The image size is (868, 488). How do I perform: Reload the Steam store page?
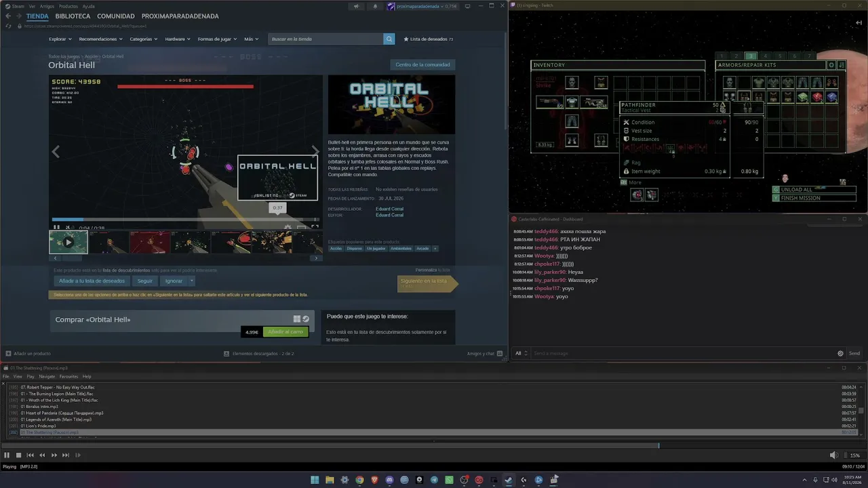[x=8, y=26]
